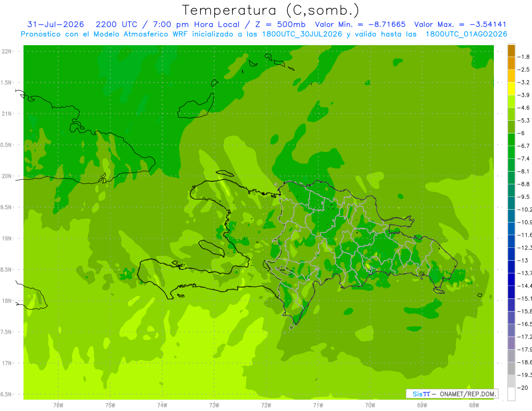Screen dimensions: 532x411
Task: Click colorbar value "-20"
Action: coord(523,388)
